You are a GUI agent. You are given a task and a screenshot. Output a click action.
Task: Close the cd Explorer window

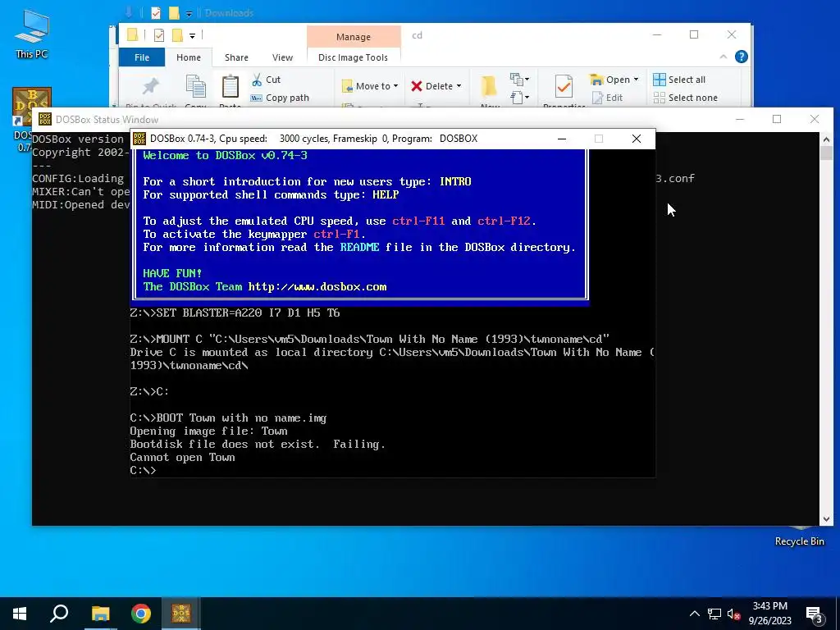click(732, 34)
